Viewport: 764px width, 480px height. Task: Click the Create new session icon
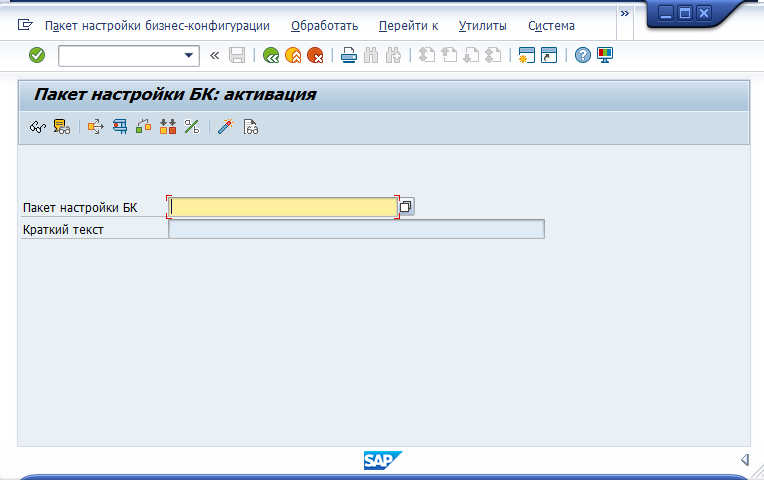click(x=527, y=56)
